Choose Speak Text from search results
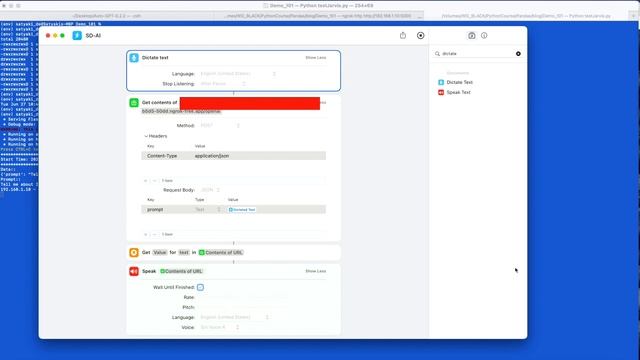Viewport: 640px width, 360px height. [x=458, y=92]
